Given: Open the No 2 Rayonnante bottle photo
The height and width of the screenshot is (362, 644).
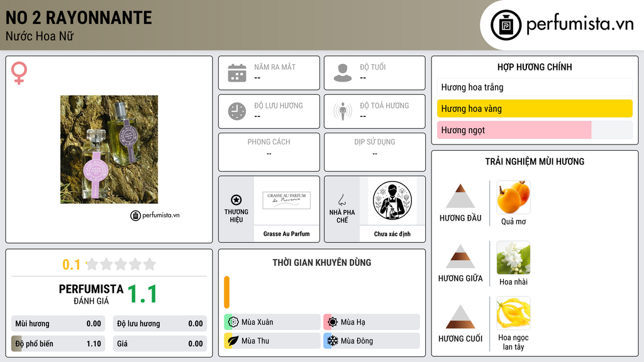Looking at the screenshot, I should click(109, 150).
